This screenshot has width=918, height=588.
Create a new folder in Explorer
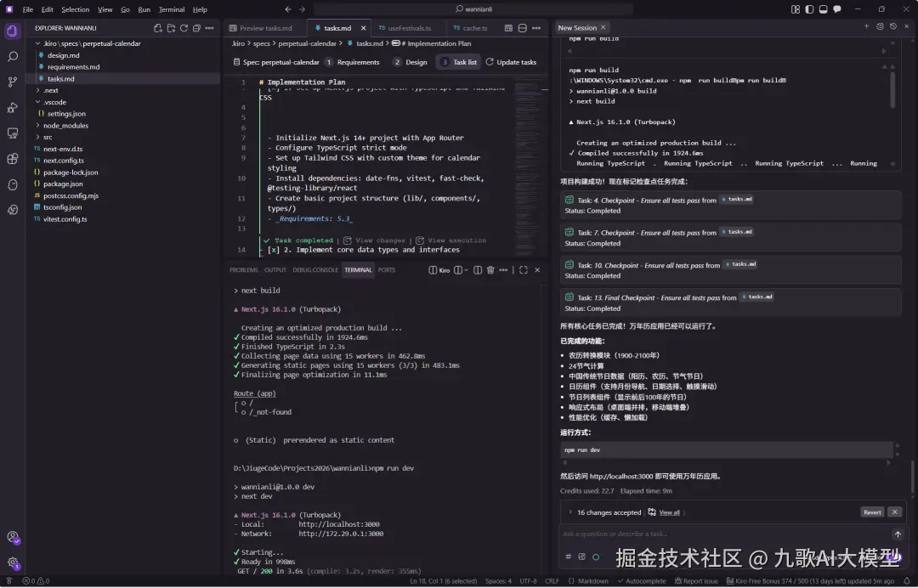(171, 28)
